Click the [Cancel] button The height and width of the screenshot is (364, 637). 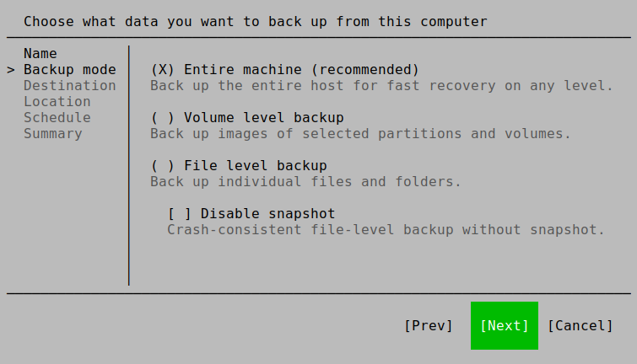pyautogui.click(x=580, y=325)
